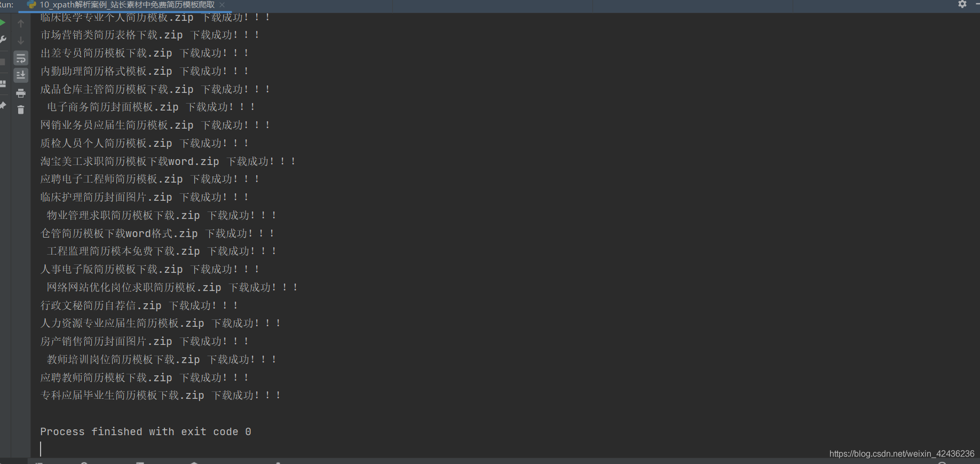
Task: Click the 专科应届毕业生简历模板下载.zip output line
Action: pyautogui.click(x=160, y=395)
